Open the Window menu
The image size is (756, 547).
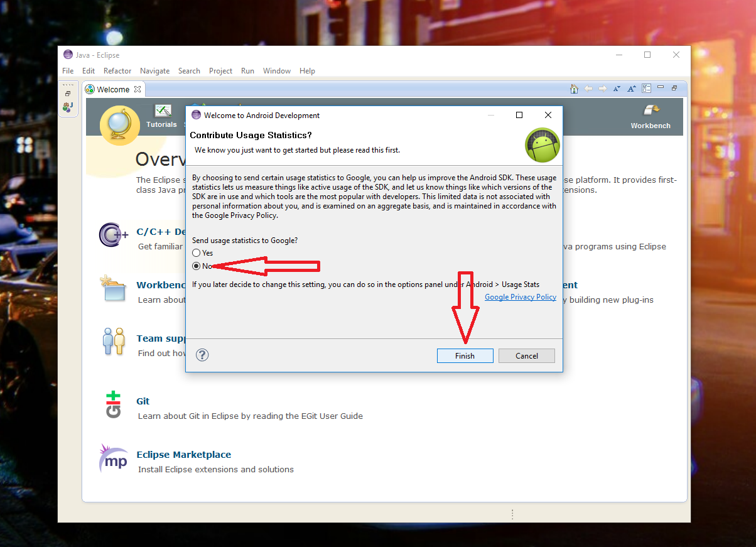[x=276, y=71]
